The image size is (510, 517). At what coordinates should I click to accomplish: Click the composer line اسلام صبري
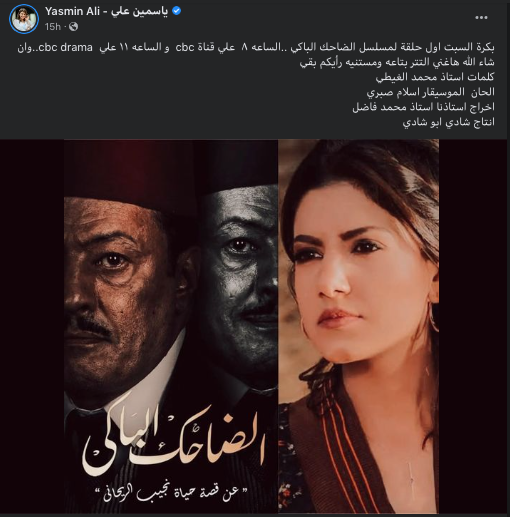tap(431, 92)
